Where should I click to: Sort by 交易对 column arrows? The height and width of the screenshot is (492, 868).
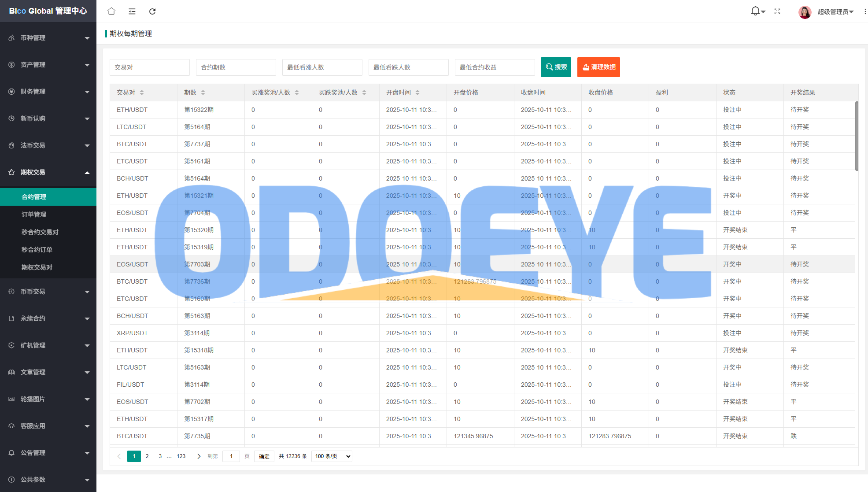coord(142,92)
